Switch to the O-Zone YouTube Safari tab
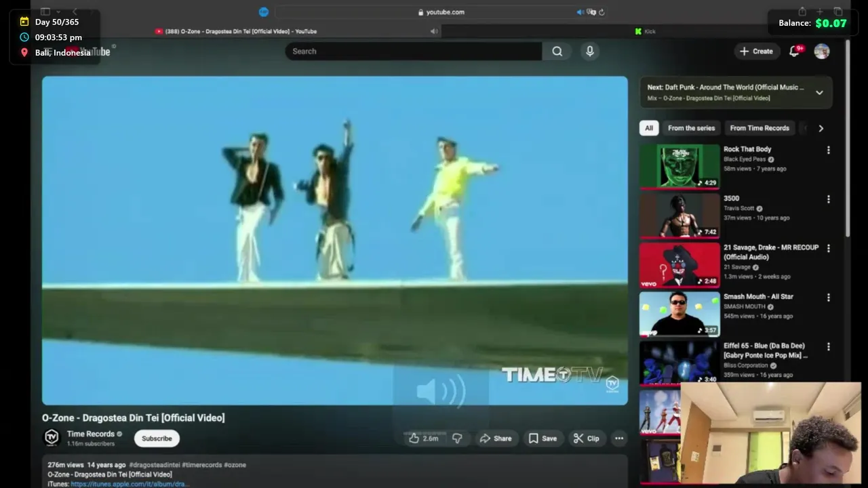This screenshot has height=488, width=868. point(236,31)
